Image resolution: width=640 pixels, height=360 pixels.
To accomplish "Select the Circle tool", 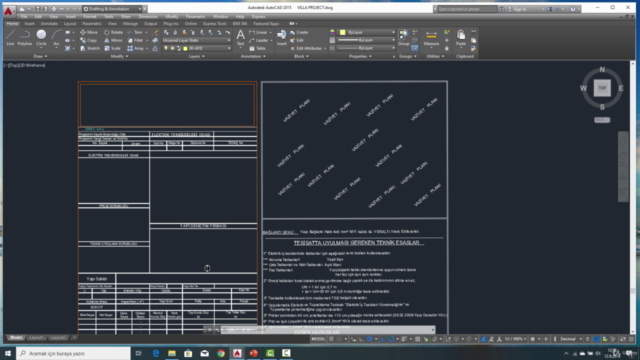I will point(41,38).
